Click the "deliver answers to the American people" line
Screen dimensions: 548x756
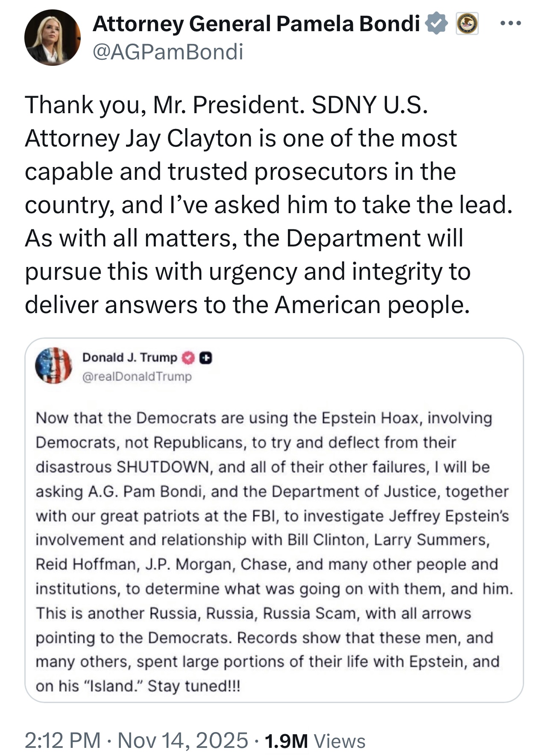247,305
